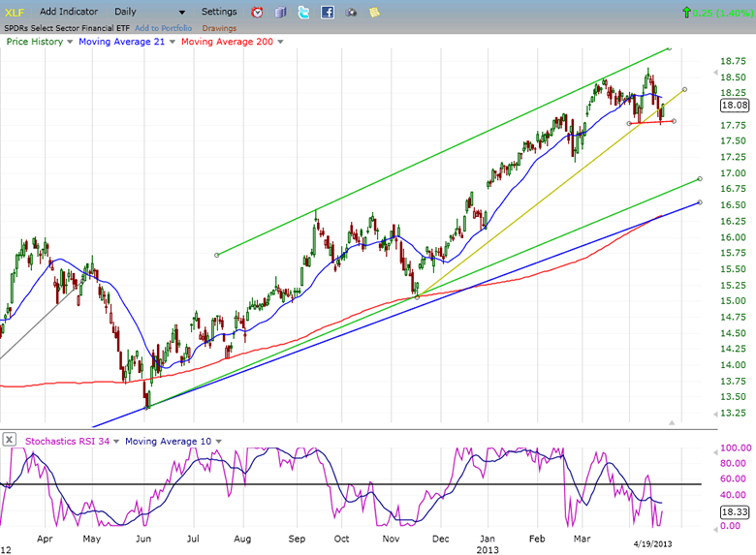Select trendline handle at November low
The width and height of the screenshot is (756, 555).
pyautogui.click(x=417, y=297)
